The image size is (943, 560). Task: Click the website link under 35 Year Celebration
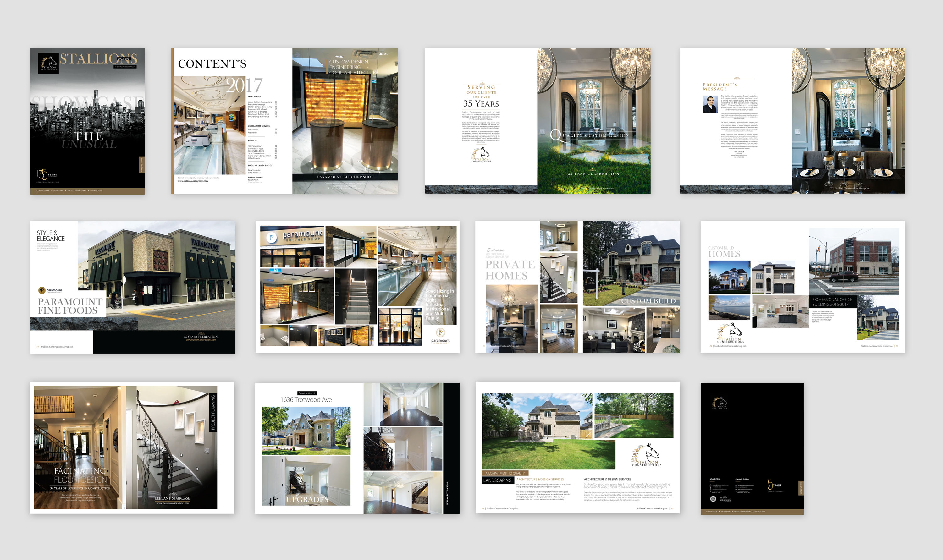[201, 340]
